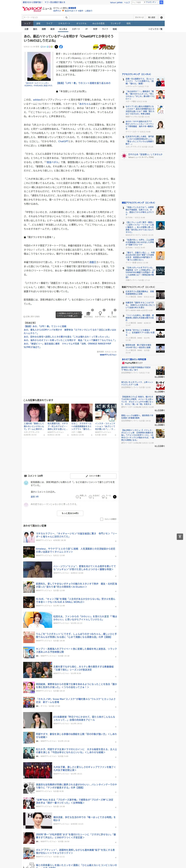
Task: Click the ログイン link
Action: [x=57, y=11]
